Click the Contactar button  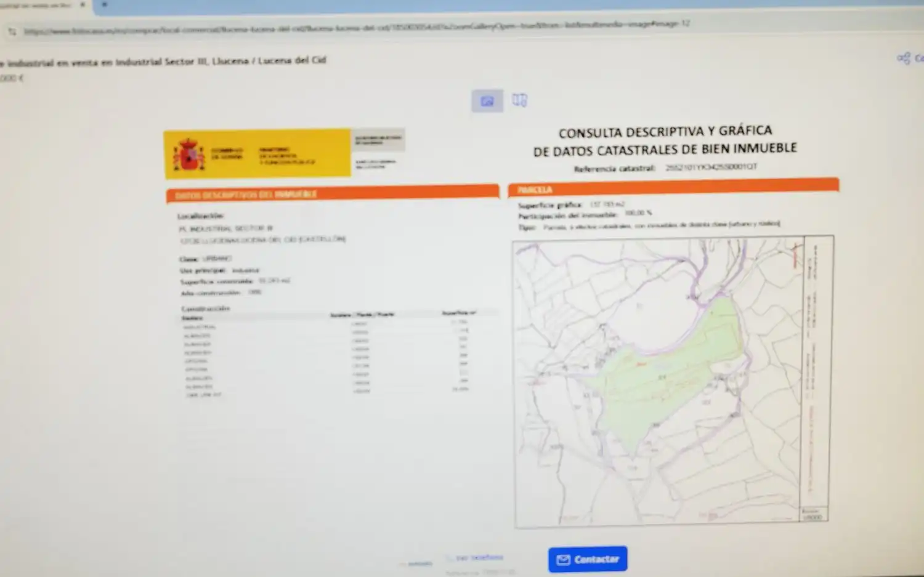[588, 559]
